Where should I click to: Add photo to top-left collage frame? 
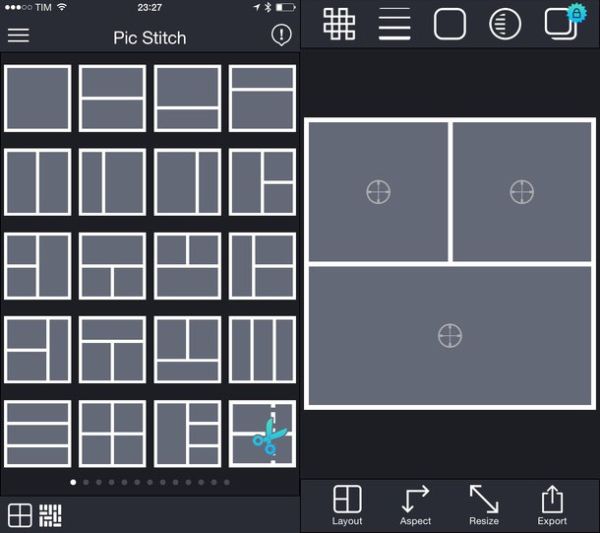(x=378, y=191)
